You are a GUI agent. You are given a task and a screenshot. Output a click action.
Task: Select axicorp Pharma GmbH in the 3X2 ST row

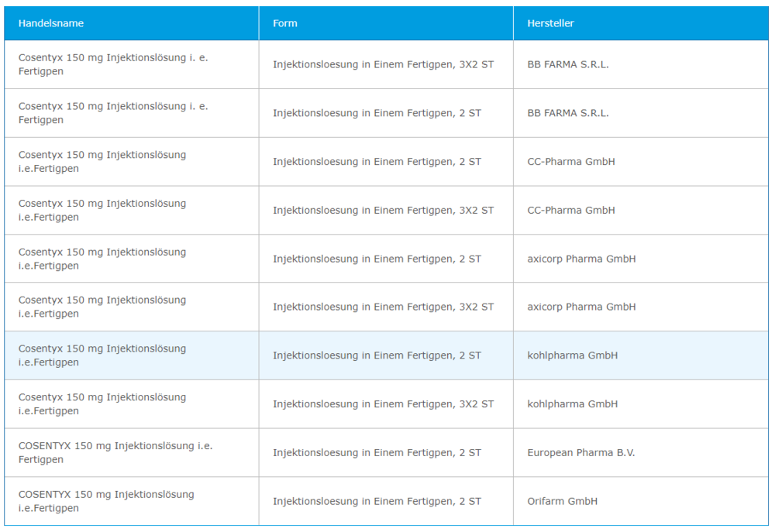(581, 307)
